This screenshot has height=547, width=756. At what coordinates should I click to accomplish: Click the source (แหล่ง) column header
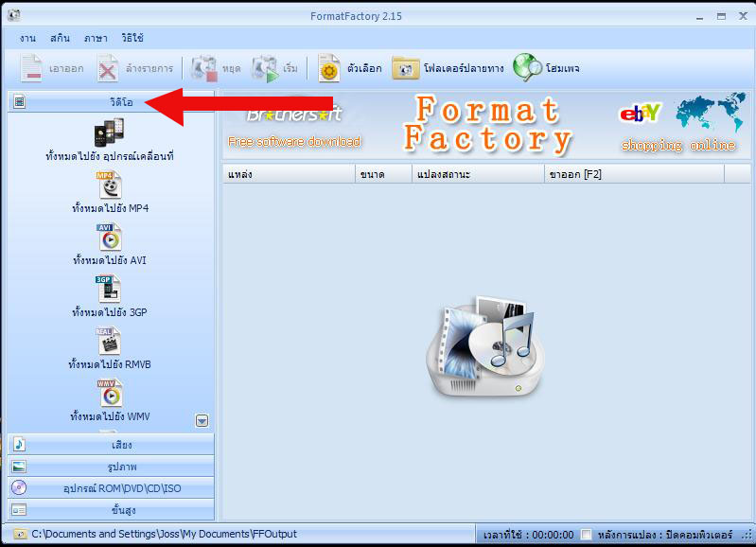pos(289,174)
